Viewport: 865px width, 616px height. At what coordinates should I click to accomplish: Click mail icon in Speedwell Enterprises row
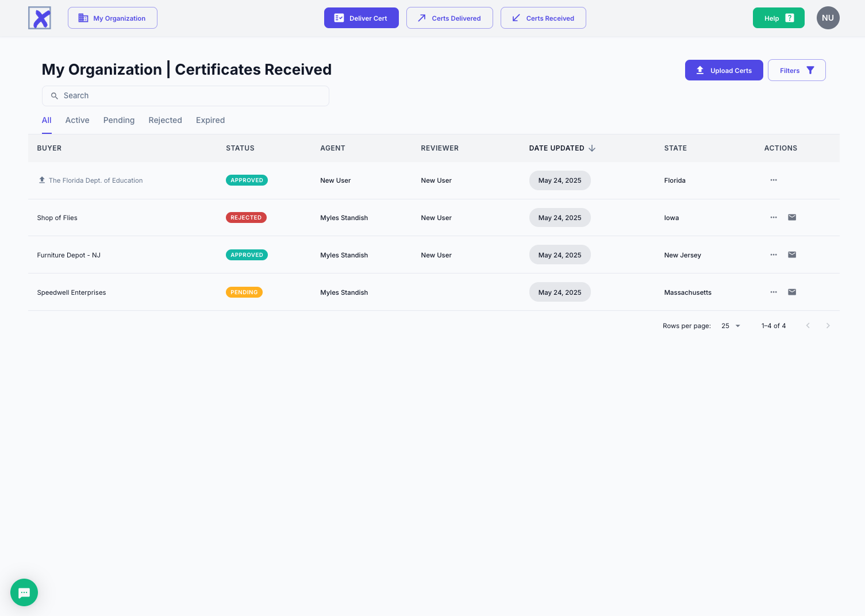click(x=791, y=292)
